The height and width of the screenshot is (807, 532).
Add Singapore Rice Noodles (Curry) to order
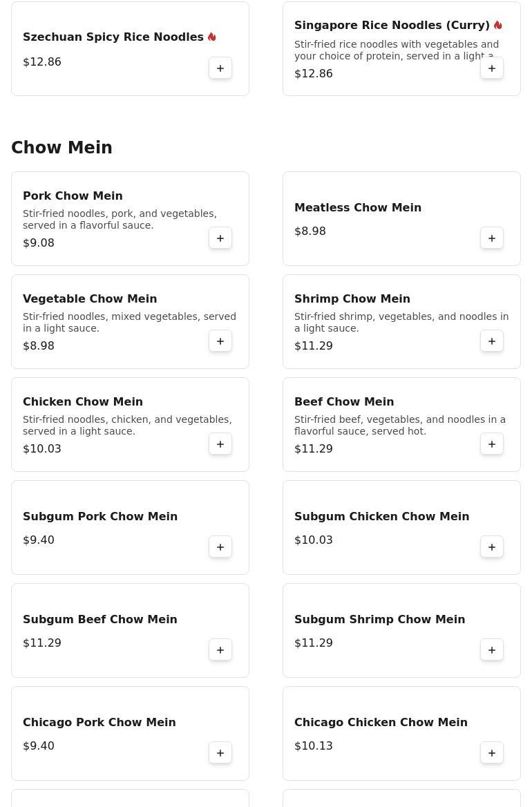[x=492, y=68]
